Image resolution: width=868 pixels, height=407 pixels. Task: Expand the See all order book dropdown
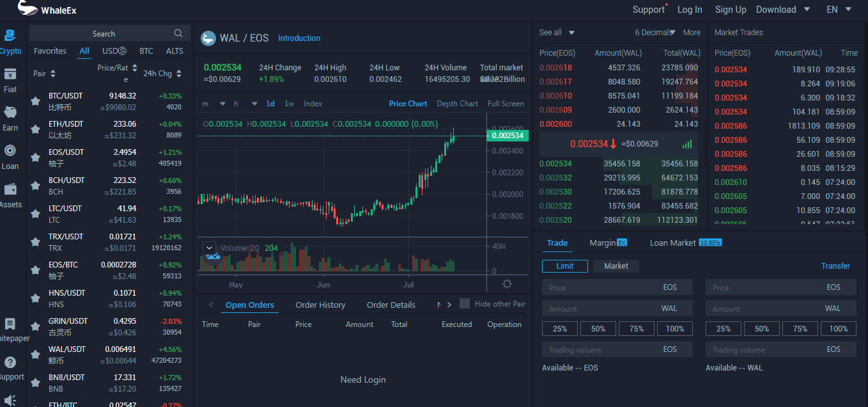(x=557, y=33)
